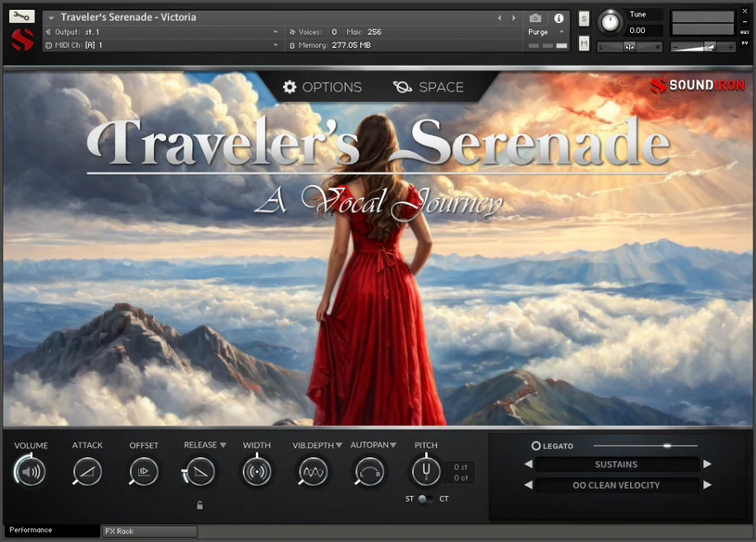Viewport: 756px width, 542px height.
Task: Click the Tune value 0.00 field
Action: pyautogui.click(x=645, y=30)
